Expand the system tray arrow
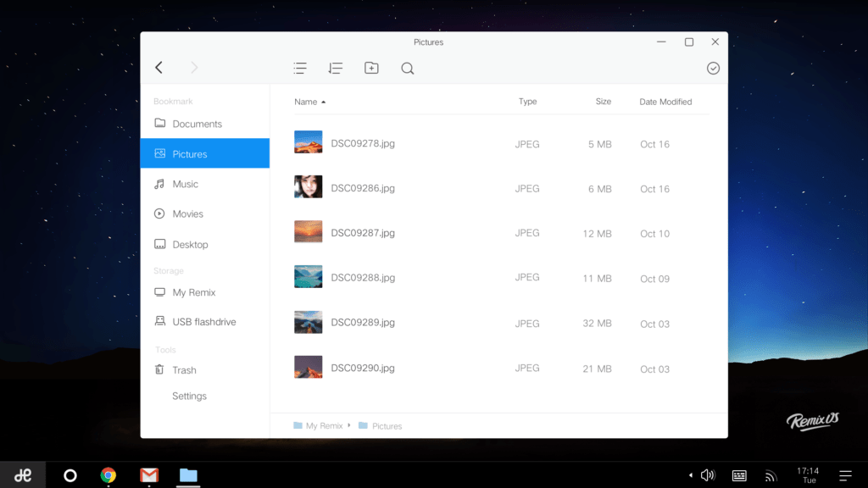 tap(690, 475)
